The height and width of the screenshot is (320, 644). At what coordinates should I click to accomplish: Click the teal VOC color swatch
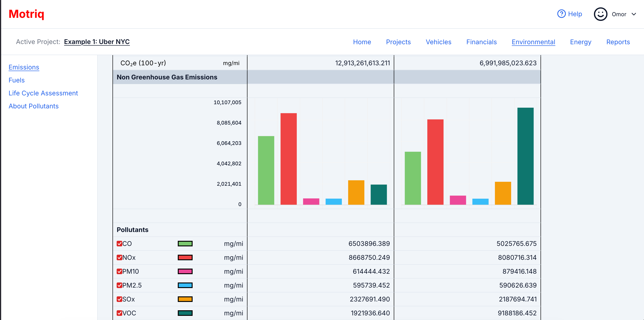pyautogui.click(x=185, y=313)
